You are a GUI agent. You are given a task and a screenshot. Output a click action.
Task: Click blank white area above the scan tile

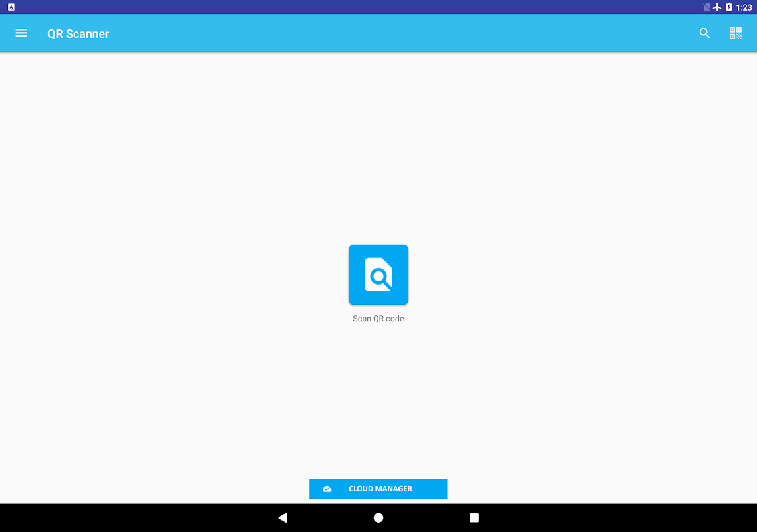378,145
